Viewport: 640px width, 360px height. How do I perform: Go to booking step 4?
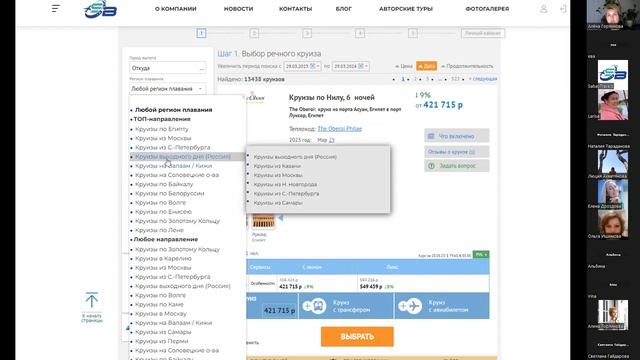[x=360, y=33]
